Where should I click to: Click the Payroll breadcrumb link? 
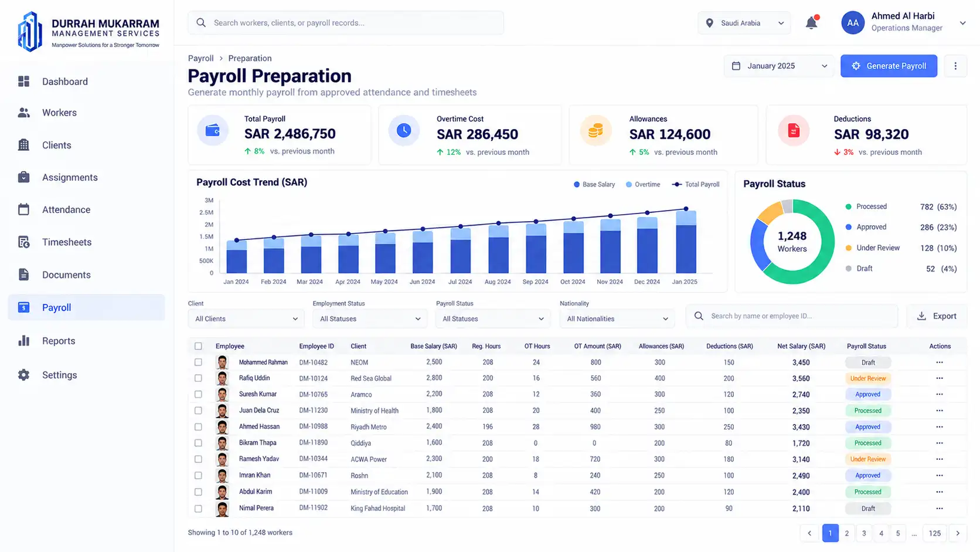(200, 58)
